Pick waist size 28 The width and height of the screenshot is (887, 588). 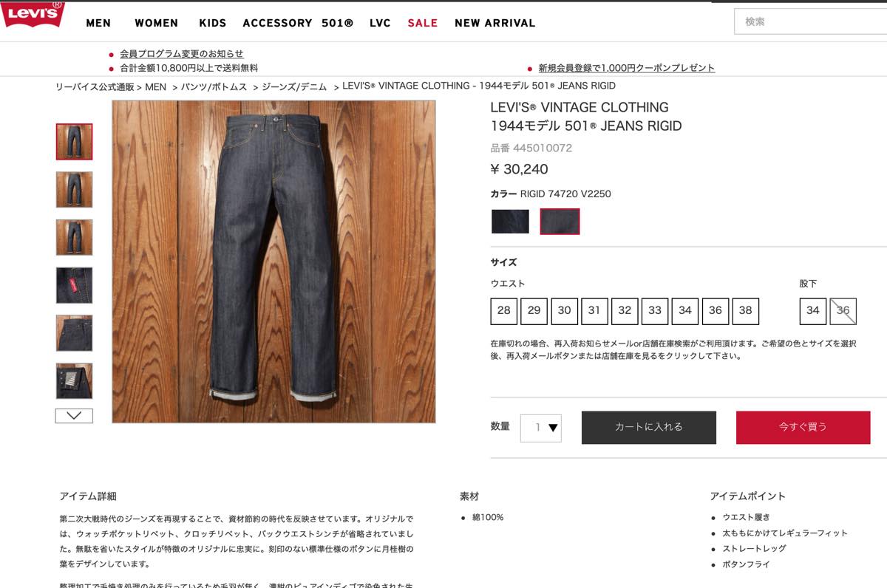(504, 311)
